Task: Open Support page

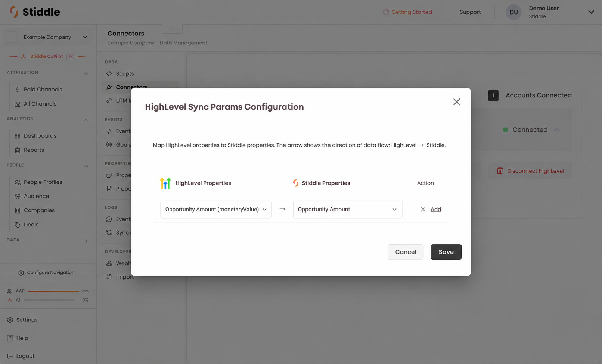Action: (470, 12)
